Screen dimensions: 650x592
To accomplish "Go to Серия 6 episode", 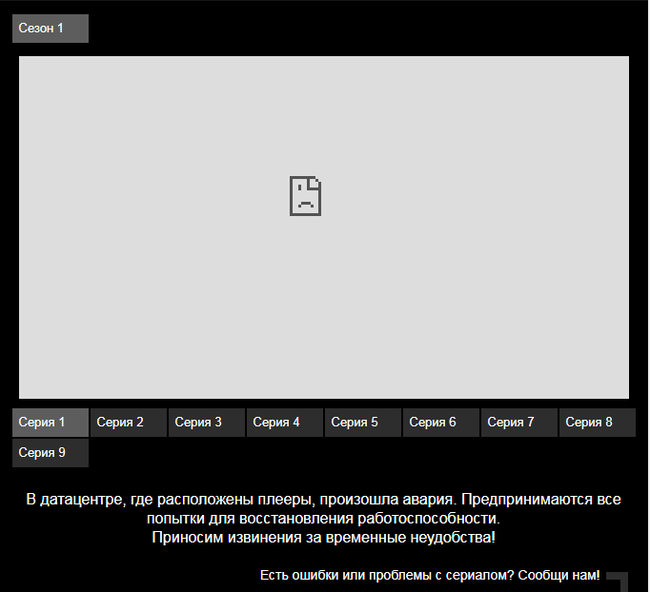I will tap(440, 422).
